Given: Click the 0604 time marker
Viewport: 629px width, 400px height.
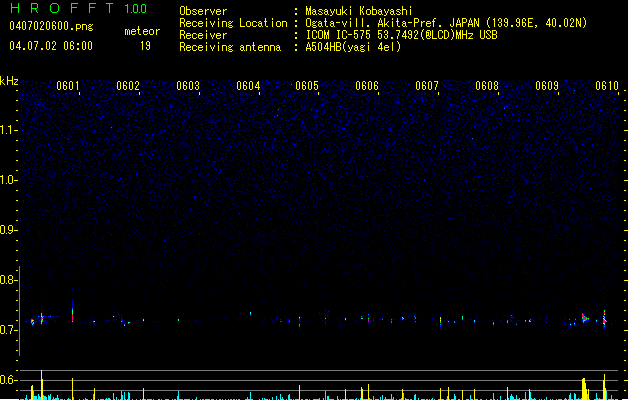Looking at the screenshot, I should (x=248, y=86).
